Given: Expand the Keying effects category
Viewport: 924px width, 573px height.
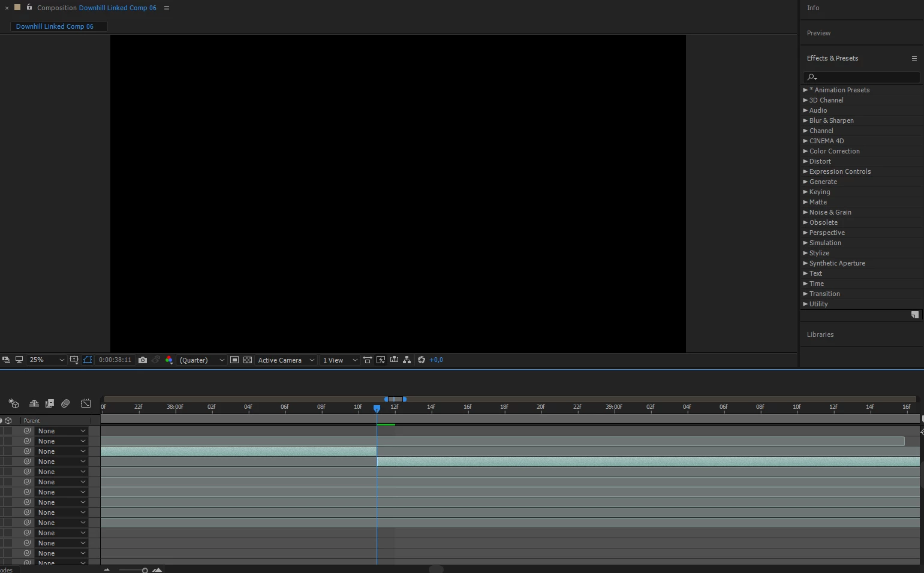Looking at the screenshot, I should click(805, 192).
